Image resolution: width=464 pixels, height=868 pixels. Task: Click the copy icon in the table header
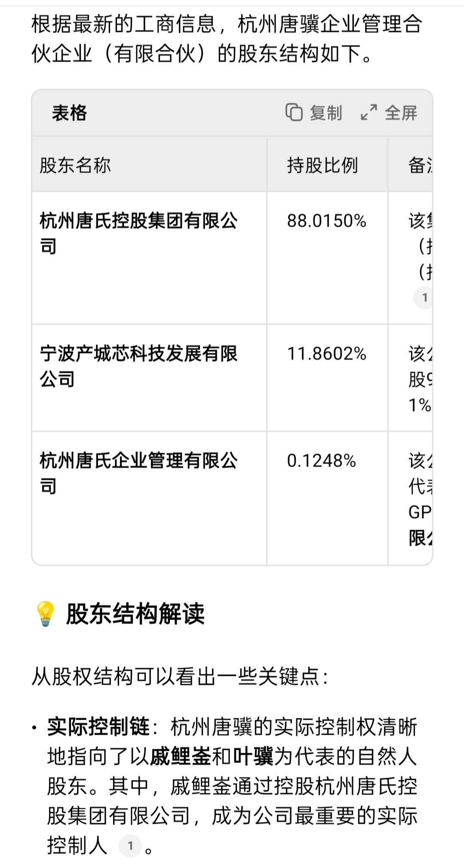pyautogui.click(x=294, y=113)
